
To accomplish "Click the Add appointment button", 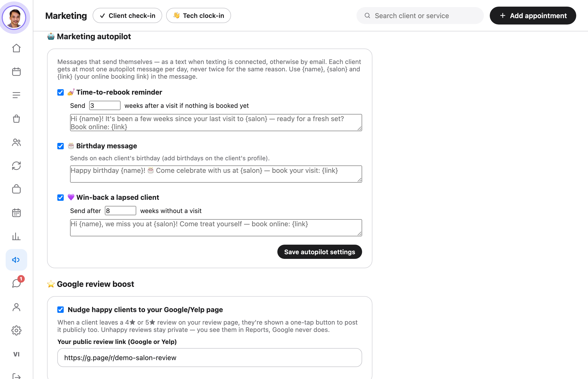I will (533, 15).
